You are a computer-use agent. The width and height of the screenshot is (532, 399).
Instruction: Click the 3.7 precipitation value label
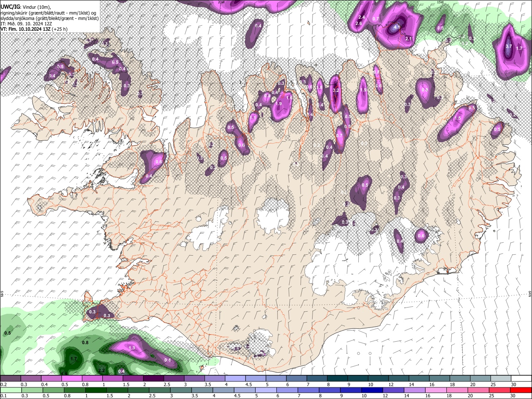pos(508,46)
